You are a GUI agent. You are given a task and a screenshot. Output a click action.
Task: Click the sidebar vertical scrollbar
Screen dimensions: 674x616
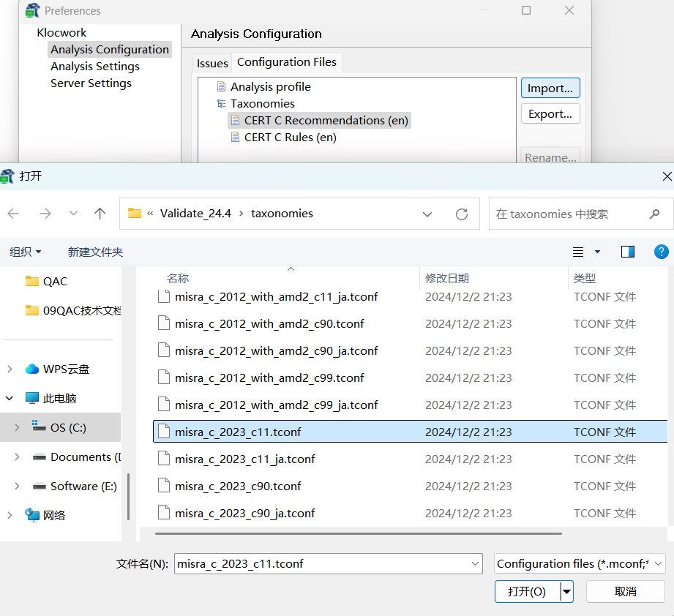(x=129, y=496)
